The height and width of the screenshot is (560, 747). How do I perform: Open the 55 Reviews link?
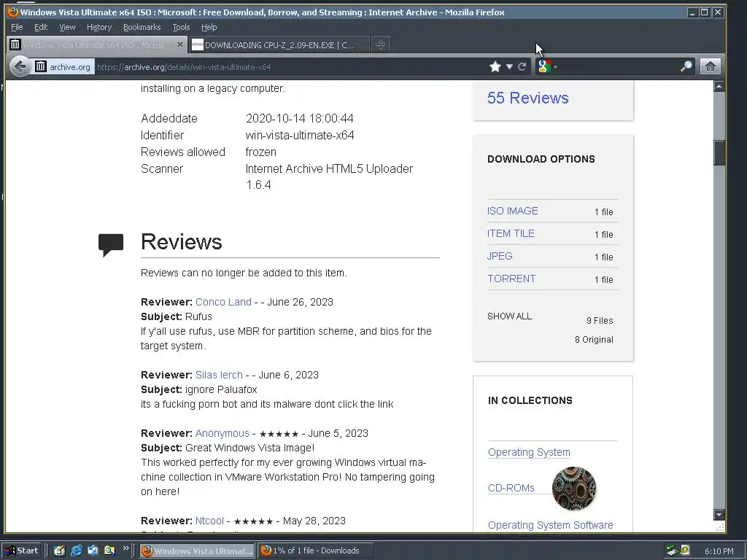pos(527,98)
